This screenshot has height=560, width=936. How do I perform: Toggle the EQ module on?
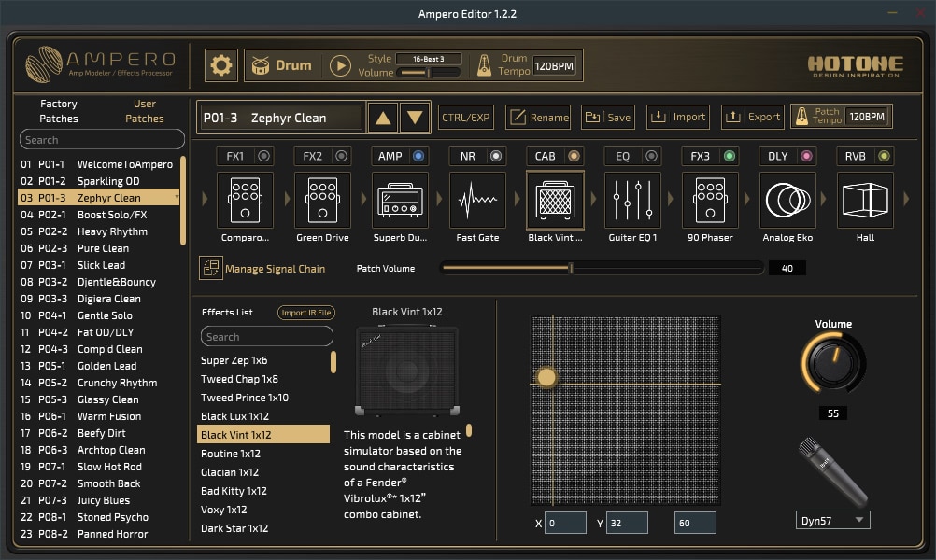pos(651,156)
